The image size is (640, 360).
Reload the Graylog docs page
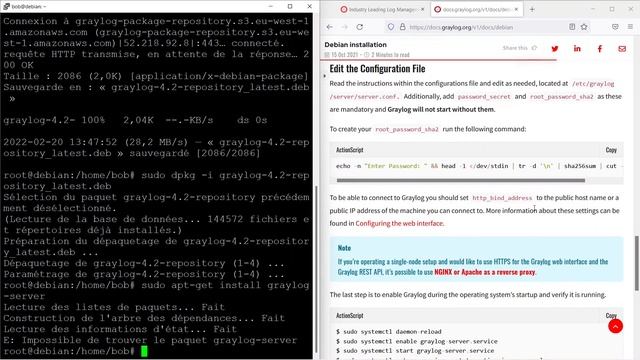point(360,27)
